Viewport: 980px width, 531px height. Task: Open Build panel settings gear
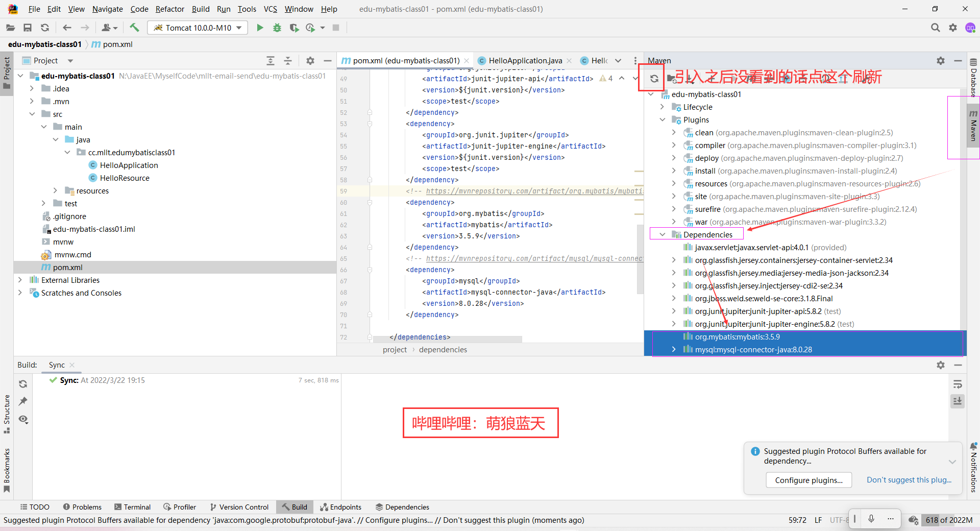(940, 365)
